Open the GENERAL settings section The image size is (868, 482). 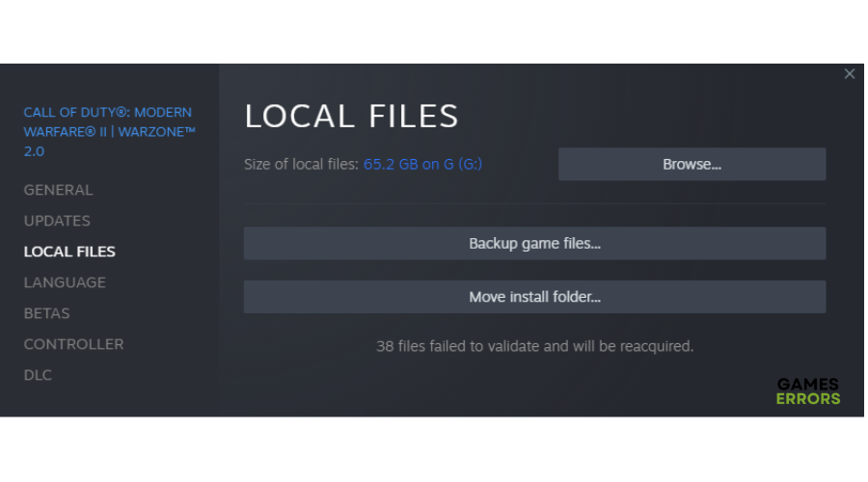pyautogui.click(x=58, y=190)
